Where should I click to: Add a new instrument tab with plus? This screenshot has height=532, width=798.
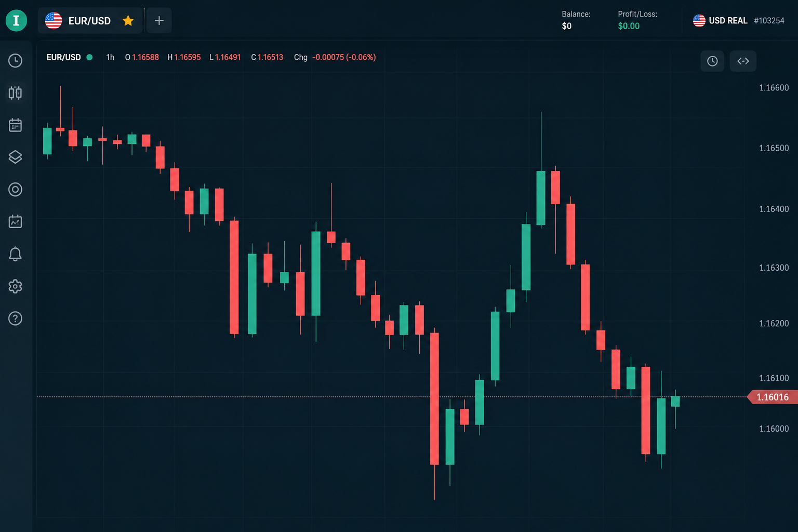(x=159, y=21)
